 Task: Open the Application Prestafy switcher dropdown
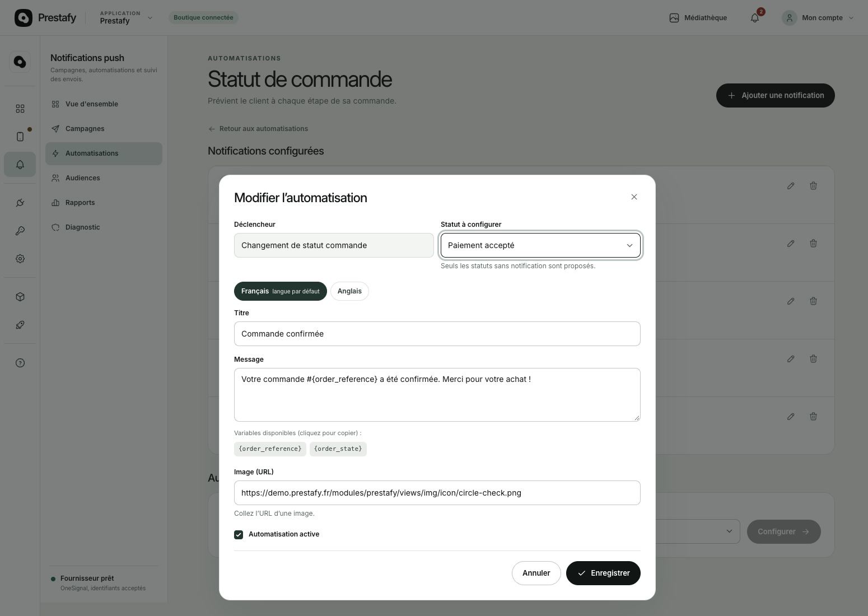pyautogui.click(x=126, y=18)
